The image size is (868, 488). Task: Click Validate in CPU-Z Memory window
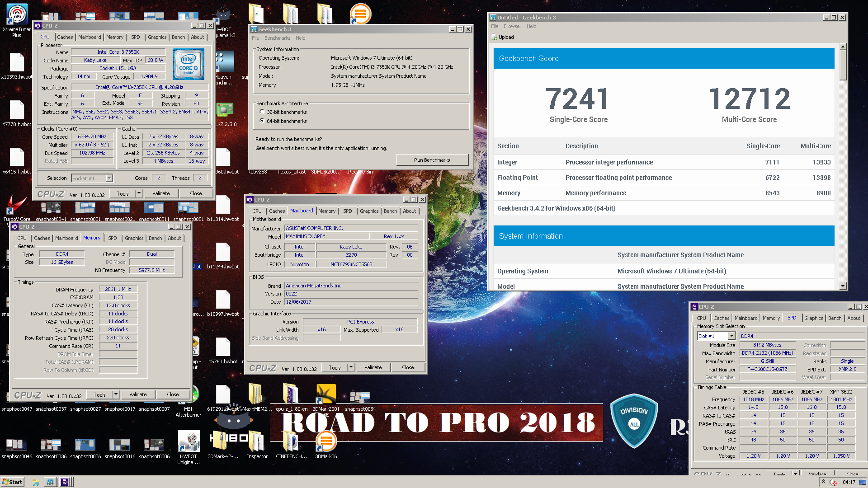coord(138,394)
